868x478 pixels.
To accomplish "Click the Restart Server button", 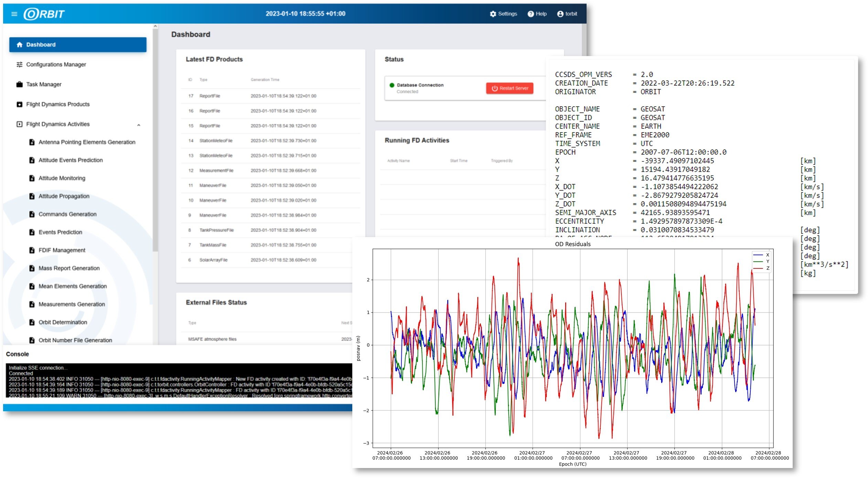I will pos(510,88).
